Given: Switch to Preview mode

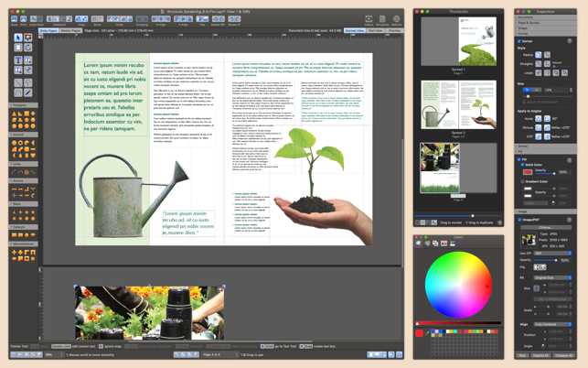Looking at the screenshot, I should click(x=394, y=30).
